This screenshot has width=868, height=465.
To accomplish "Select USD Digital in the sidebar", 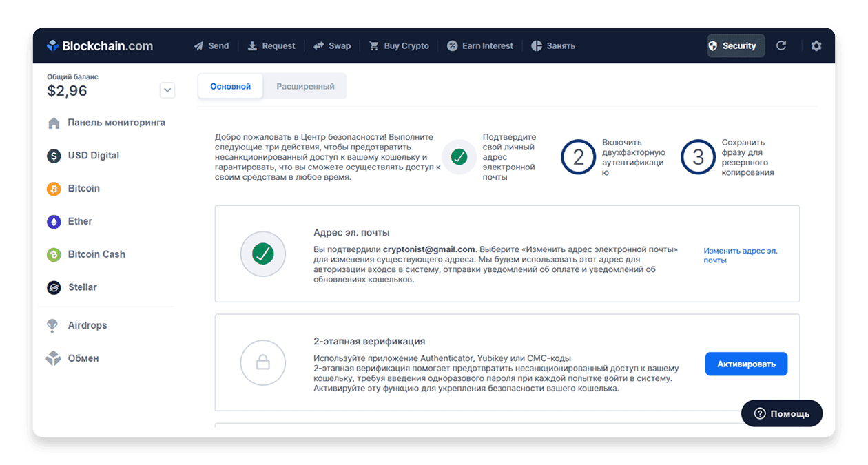I will (83, 156).
